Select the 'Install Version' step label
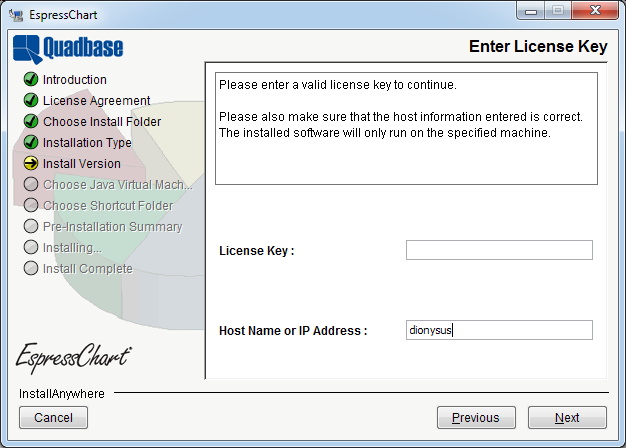 click(81, 164)
